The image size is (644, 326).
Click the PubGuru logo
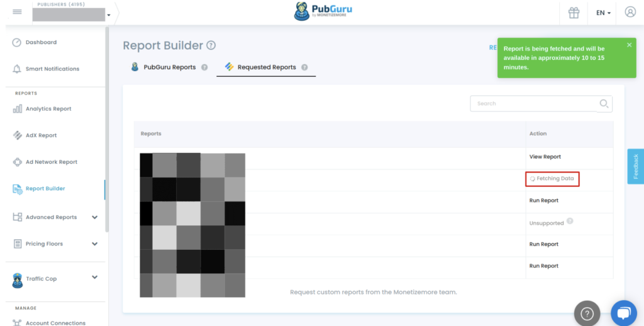coord(323,11)
